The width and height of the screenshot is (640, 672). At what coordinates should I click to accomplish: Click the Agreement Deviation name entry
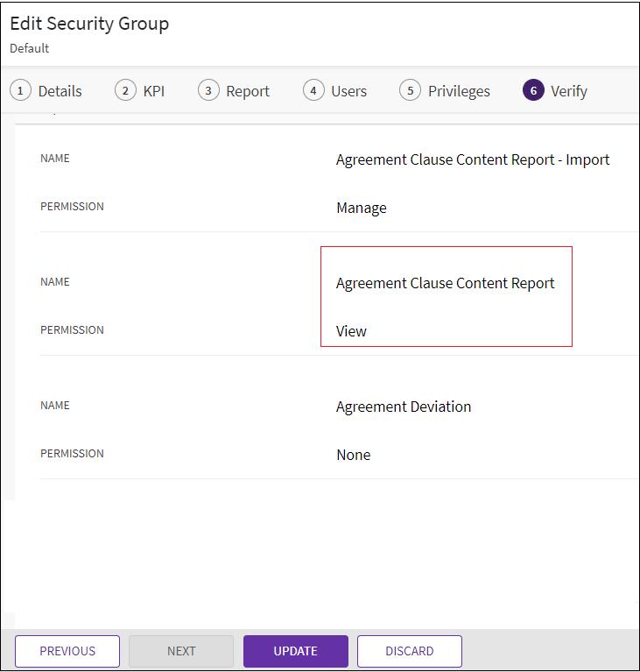[x=404, y=407]
